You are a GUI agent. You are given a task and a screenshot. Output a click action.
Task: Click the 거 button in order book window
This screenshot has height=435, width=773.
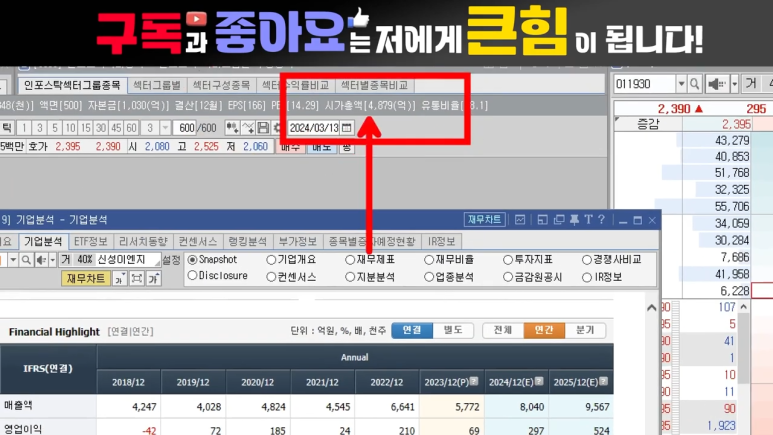pos(751,84)
